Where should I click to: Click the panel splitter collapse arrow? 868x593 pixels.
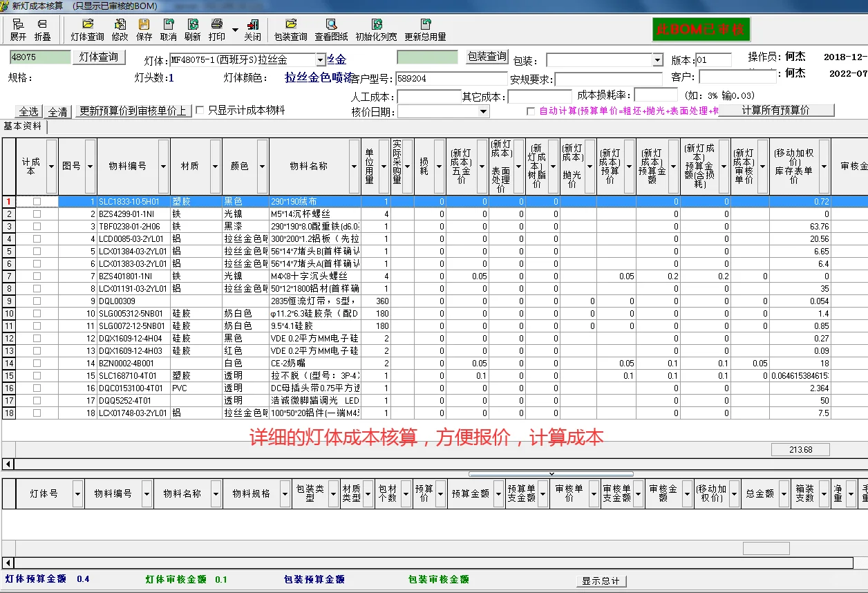click(551, 474)
